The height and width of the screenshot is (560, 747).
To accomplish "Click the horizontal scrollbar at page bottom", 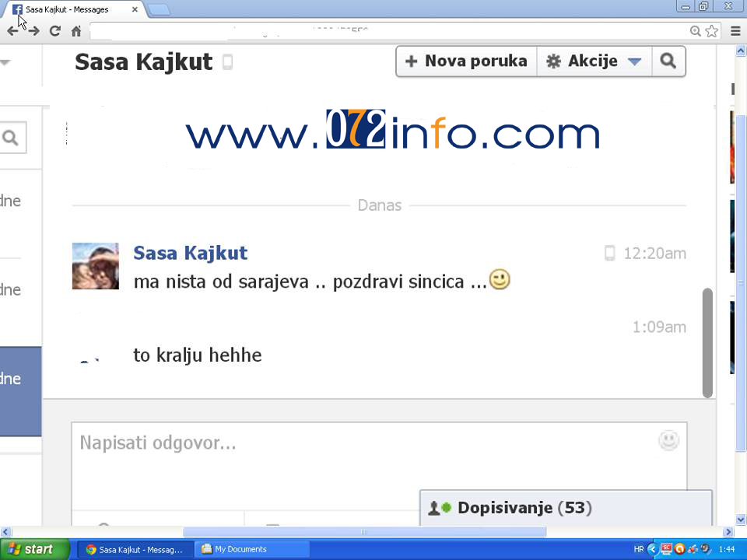I will [364, 532].
